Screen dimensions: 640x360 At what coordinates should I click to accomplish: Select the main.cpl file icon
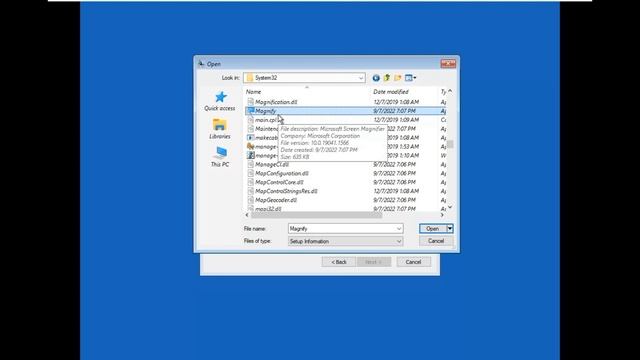(251, 120)
